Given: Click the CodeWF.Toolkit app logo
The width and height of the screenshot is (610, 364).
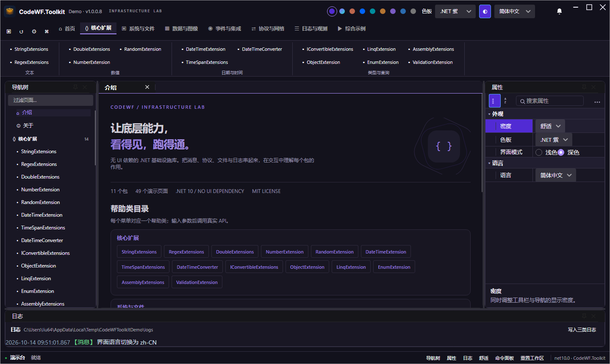Looking at the screenshot, I should click(10, 11).
